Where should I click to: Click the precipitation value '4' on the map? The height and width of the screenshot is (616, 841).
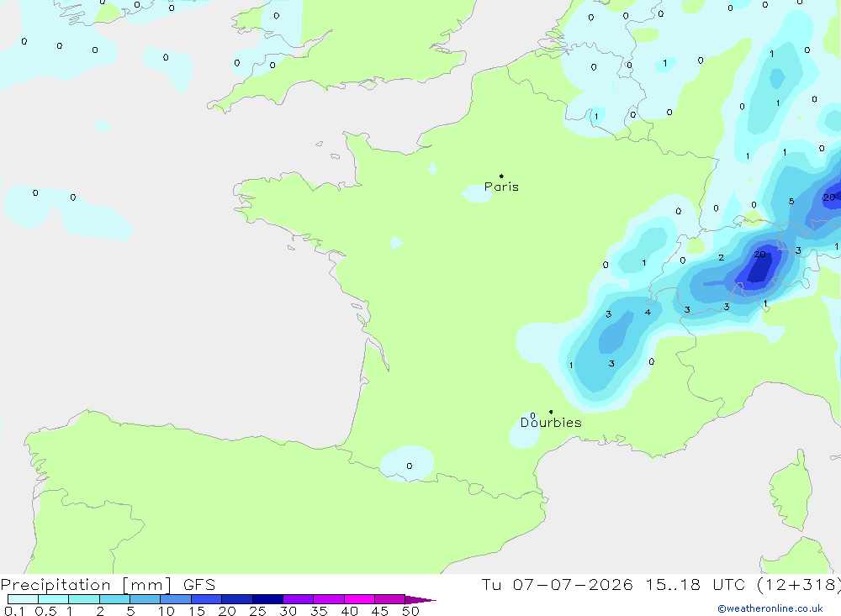point(648,312)
